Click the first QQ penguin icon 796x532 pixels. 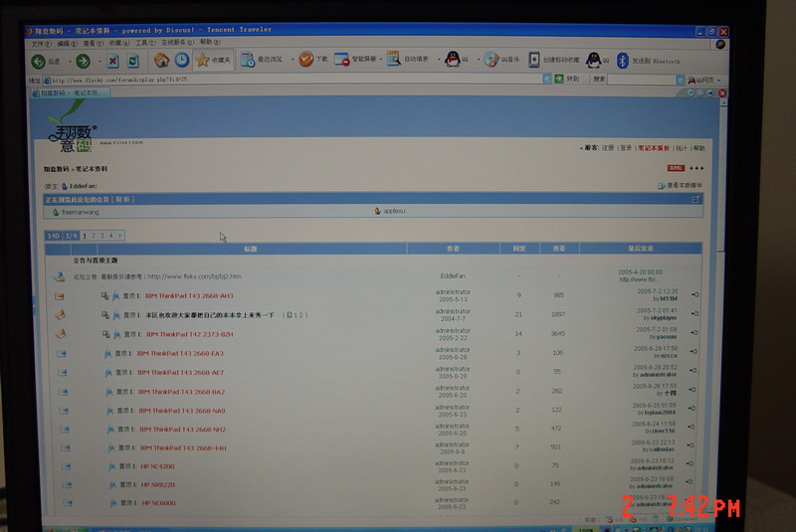pyautogui.click(x=452, y=60)
